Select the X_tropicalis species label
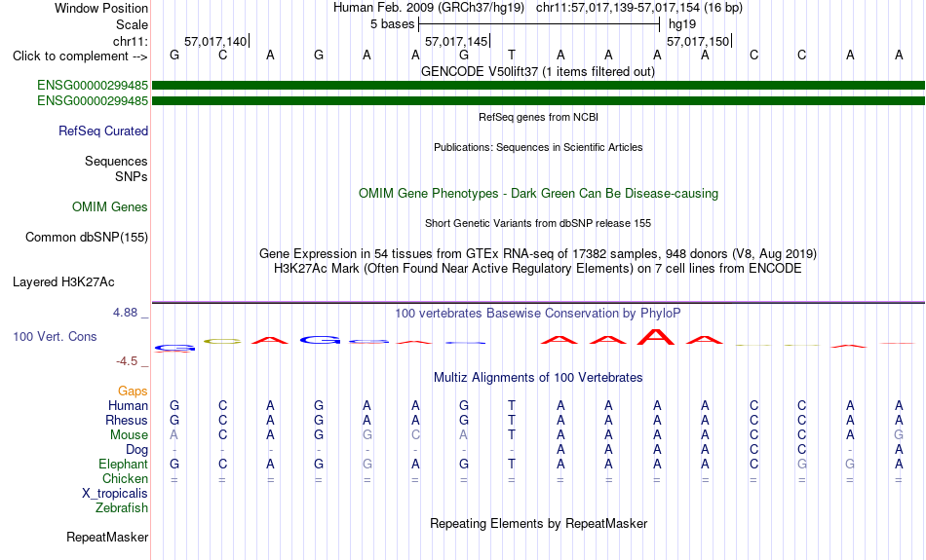 [x=115, y=494]
